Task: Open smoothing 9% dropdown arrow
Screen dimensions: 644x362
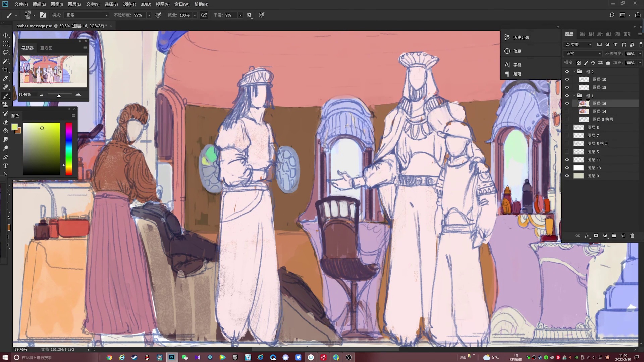Action: click(240, 15)
